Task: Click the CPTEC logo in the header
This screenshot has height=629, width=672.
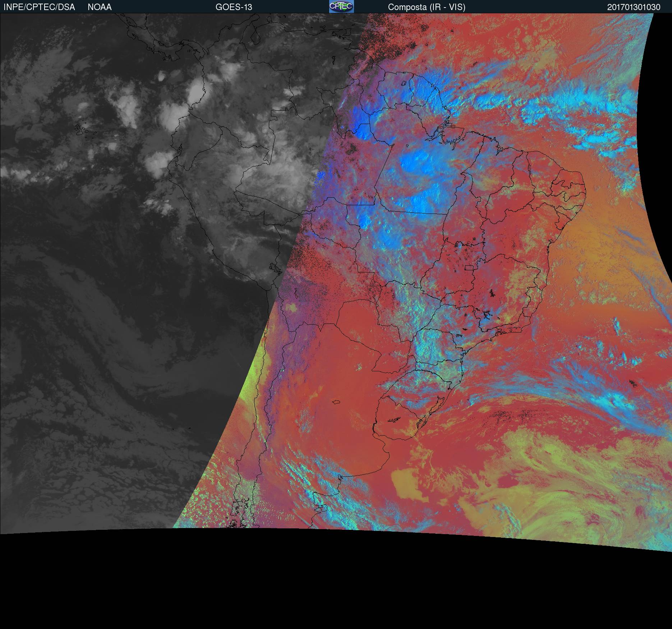Action: pos(341,6)
